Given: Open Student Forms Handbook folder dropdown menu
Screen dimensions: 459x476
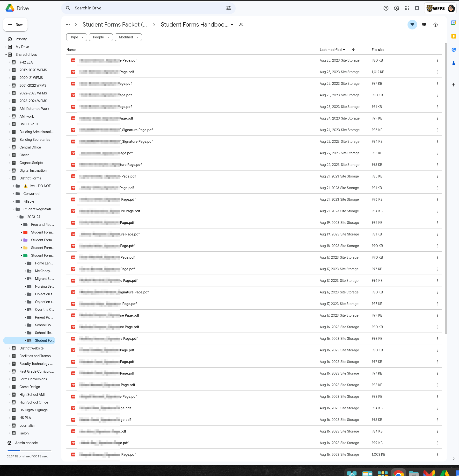Looking at the screenshot, I should pyautogui.click(x=232, y=25).
